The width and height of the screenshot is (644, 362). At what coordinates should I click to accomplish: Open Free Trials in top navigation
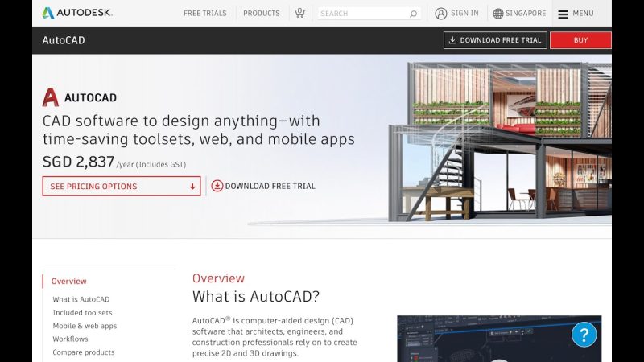pyautogui.click(x=205, y=14)
